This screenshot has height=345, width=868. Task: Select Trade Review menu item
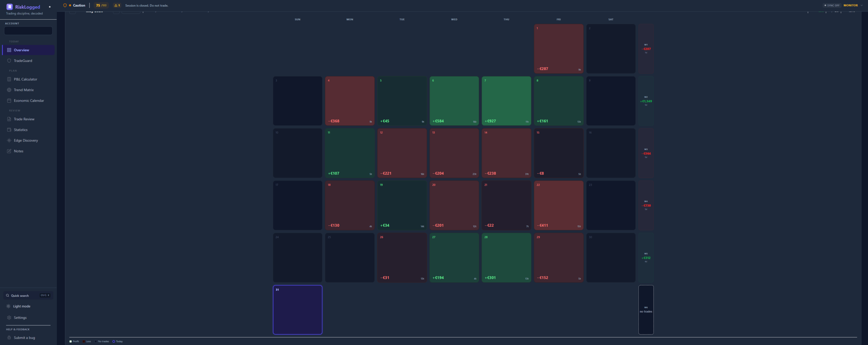[x=28, y=119]
